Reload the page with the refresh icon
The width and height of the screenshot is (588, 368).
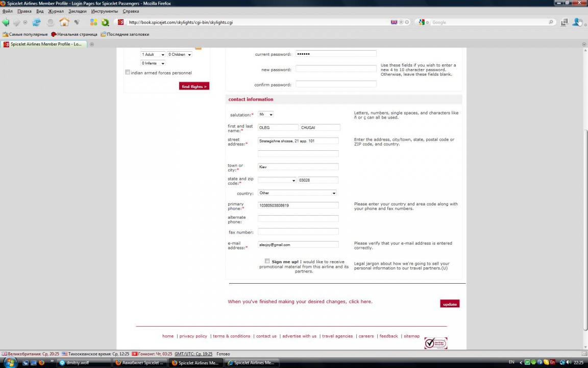pos(36,22)
